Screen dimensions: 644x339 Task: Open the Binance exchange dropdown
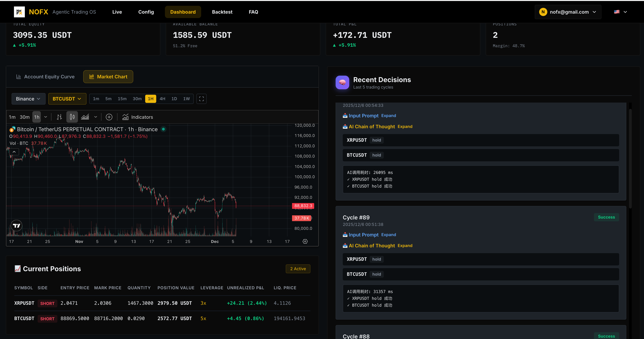(x=28, y=99)
